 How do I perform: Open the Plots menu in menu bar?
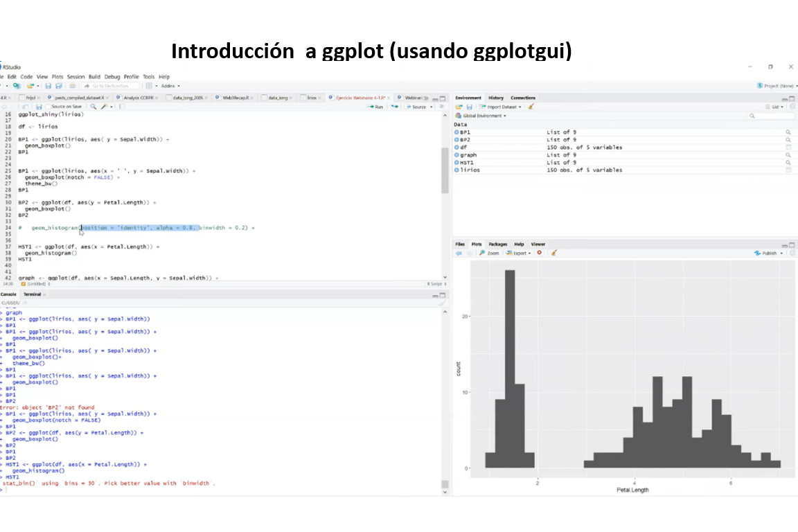click(x=57, y=76)
